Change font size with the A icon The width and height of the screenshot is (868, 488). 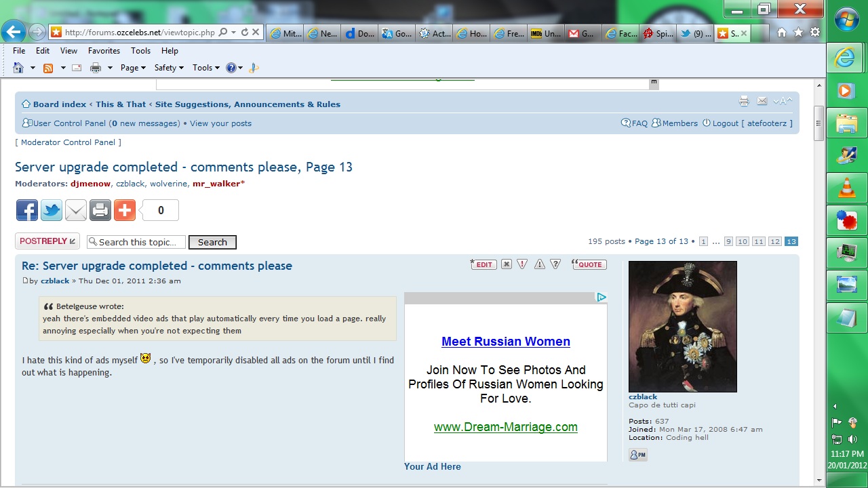click(x=783, y=102)
